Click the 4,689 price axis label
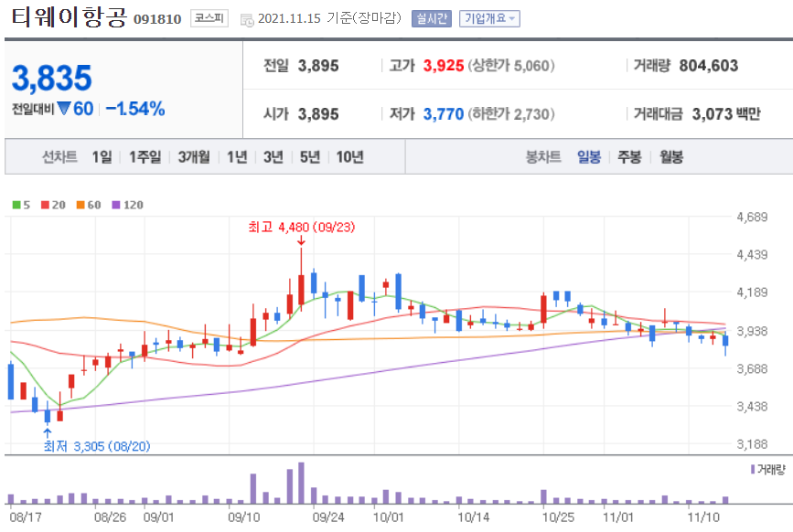The height and width of the screenshot is (532, 793). coord(752,218)
